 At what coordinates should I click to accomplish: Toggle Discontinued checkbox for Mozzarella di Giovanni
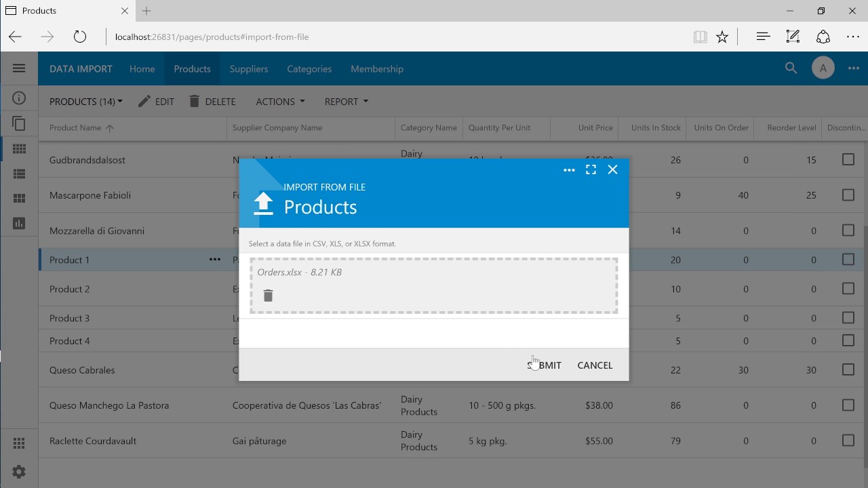click(848, 230)
